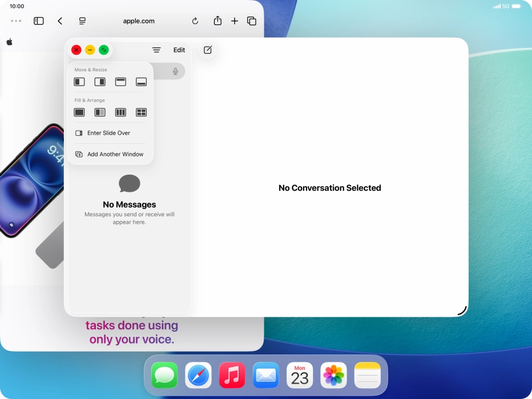Open Photos from the Dock

pyautogui.click(x=333, y=375)
